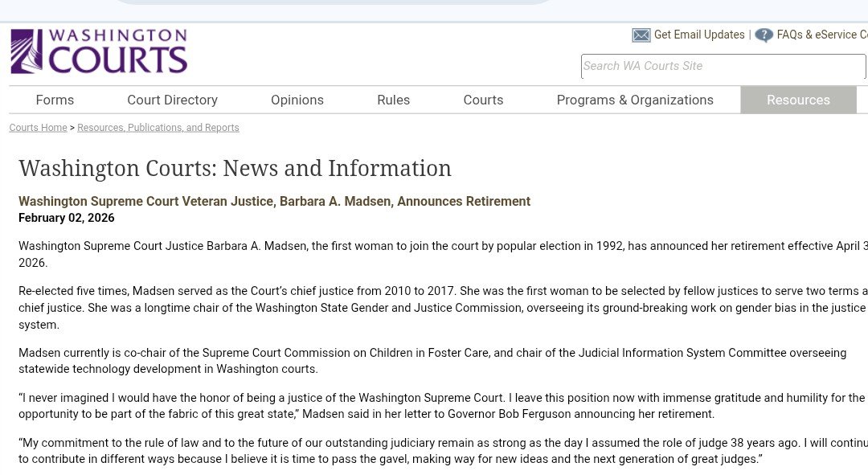
Task: Open the Opinions menu
Action: coord(297,100)
